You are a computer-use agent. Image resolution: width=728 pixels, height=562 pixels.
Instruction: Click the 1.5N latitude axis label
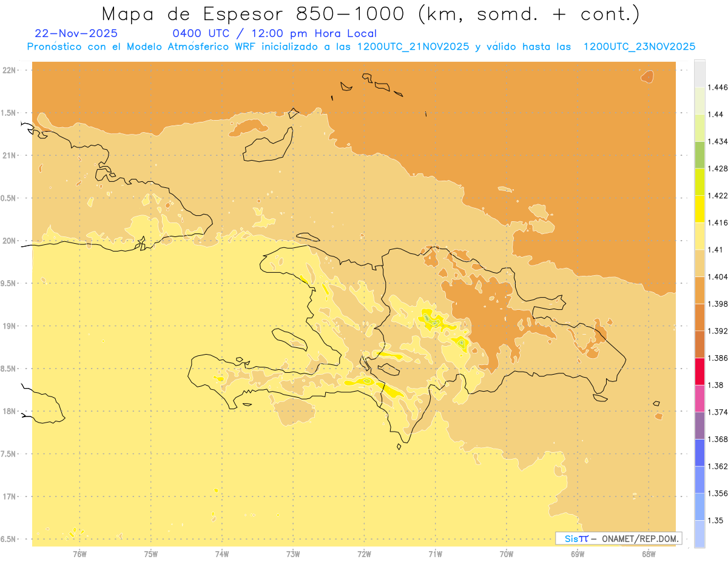pos(8,113)
